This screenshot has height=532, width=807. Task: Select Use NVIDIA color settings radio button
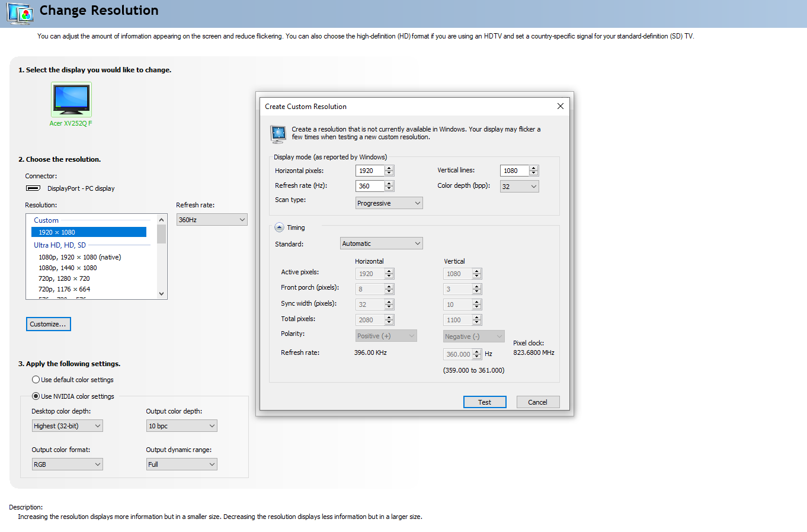click(x=36, y=396)
